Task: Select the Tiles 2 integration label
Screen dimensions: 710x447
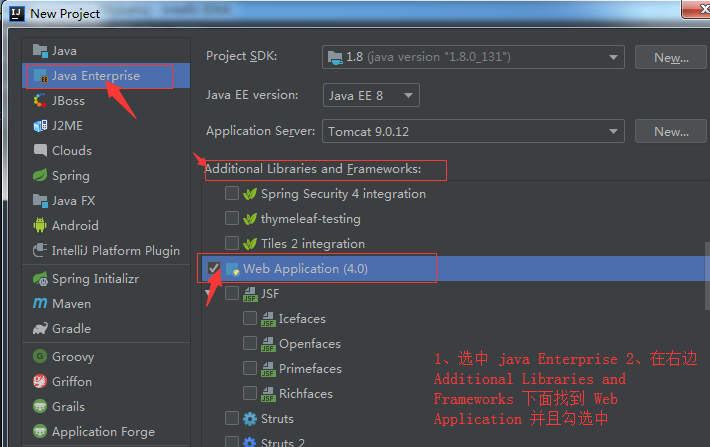Action: [313, 244]
